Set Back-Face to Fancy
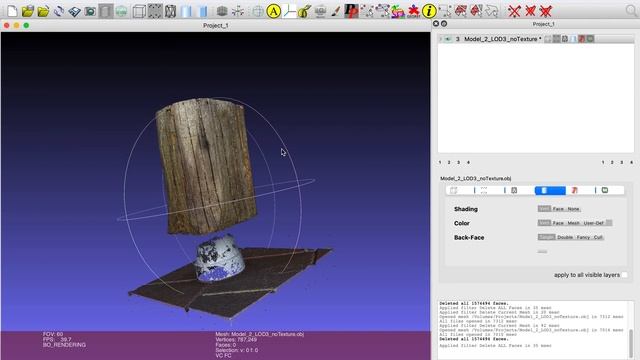 tap(583, 238)
